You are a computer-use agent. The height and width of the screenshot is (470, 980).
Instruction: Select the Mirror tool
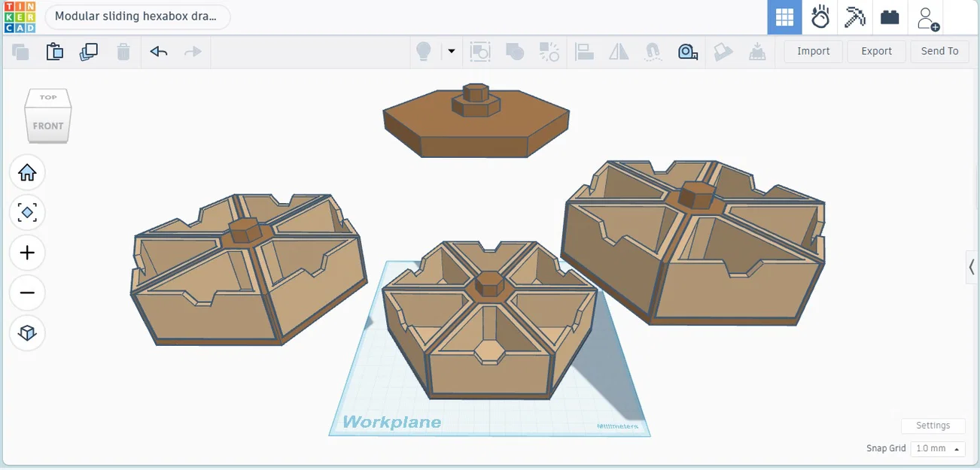(619, 51)
